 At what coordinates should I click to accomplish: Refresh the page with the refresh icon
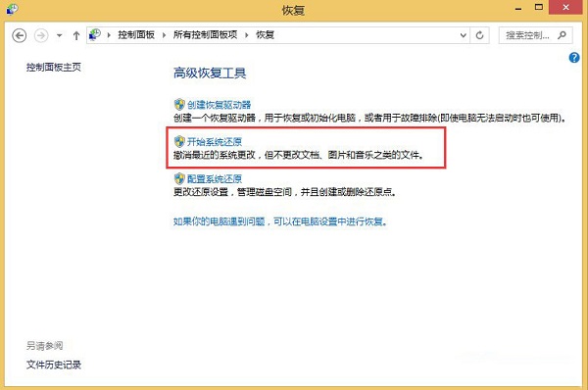[x=479, y=35]
